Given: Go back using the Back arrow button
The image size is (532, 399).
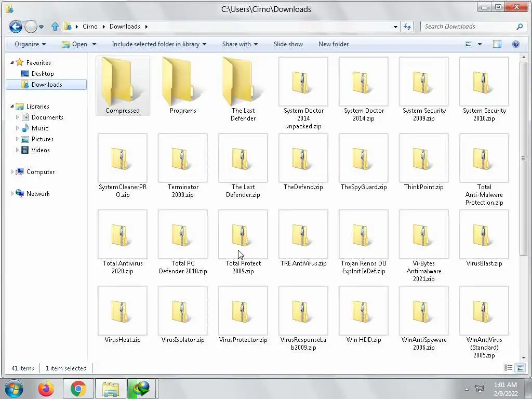Looking at the screenshot, I should (16, 26).
